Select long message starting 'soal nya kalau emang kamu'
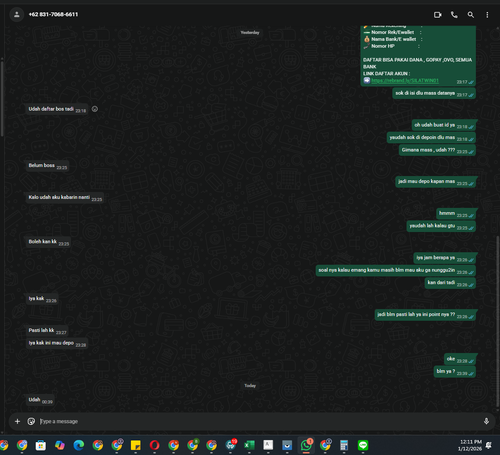Image resolution: width=500 pixels, height=455 pixels. pos(396,270)
